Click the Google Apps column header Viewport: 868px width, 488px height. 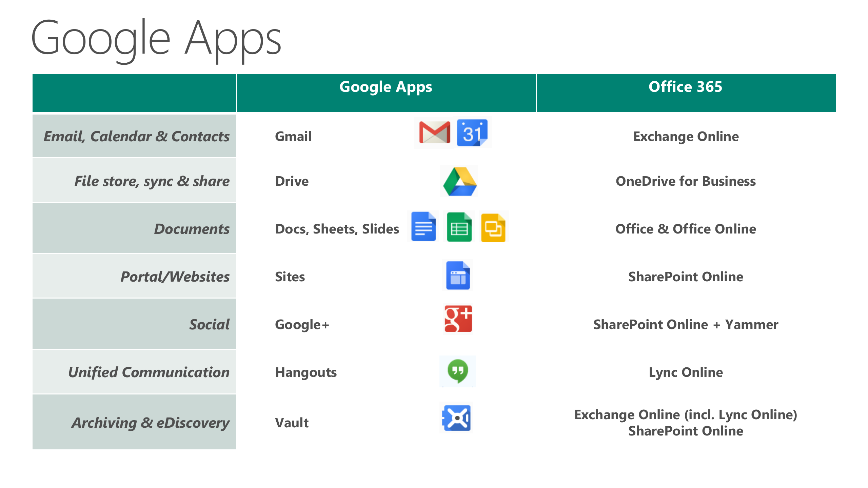386,87
